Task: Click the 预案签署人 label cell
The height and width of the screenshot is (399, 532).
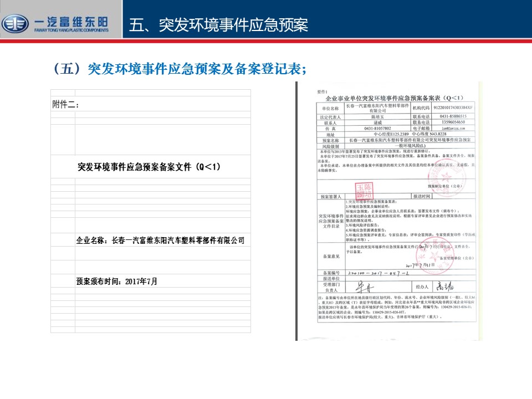Action: click(331, 196)
